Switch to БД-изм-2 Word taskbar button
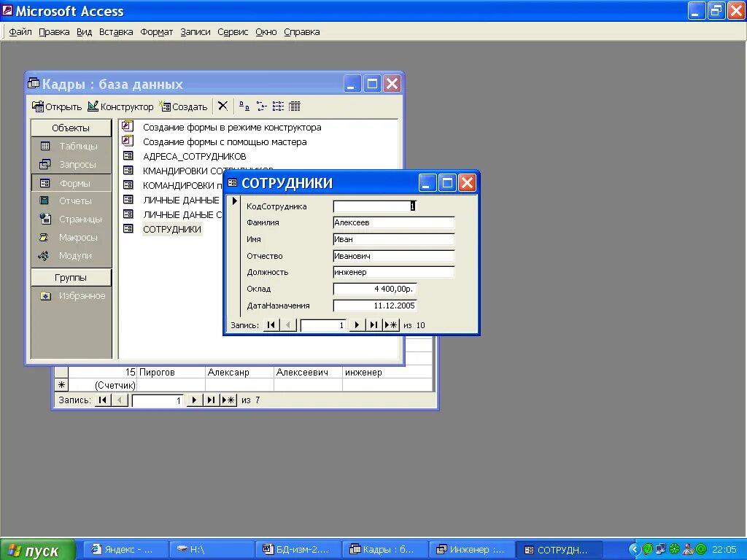The width and height of the screenshot is (747, 560). [x=298, y=550]
